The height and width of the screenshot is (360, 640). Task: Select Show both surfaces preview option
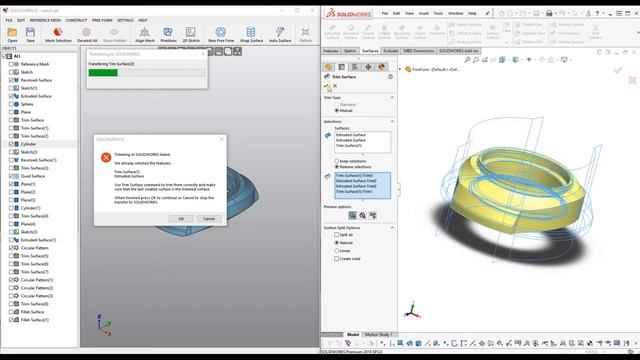coord(373,215)
